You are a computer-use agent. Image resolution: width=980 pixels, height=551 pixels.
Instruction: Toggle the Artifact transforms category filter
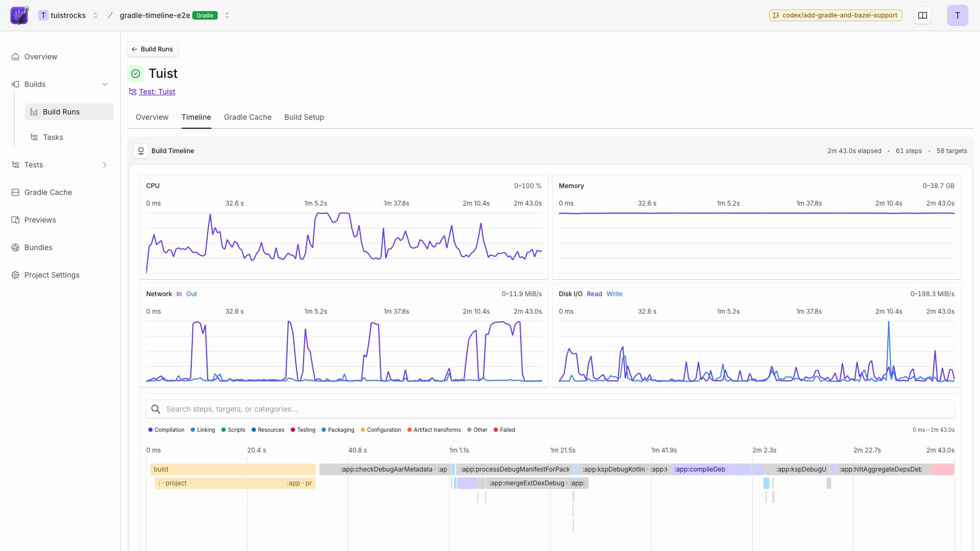coord(434,430)
